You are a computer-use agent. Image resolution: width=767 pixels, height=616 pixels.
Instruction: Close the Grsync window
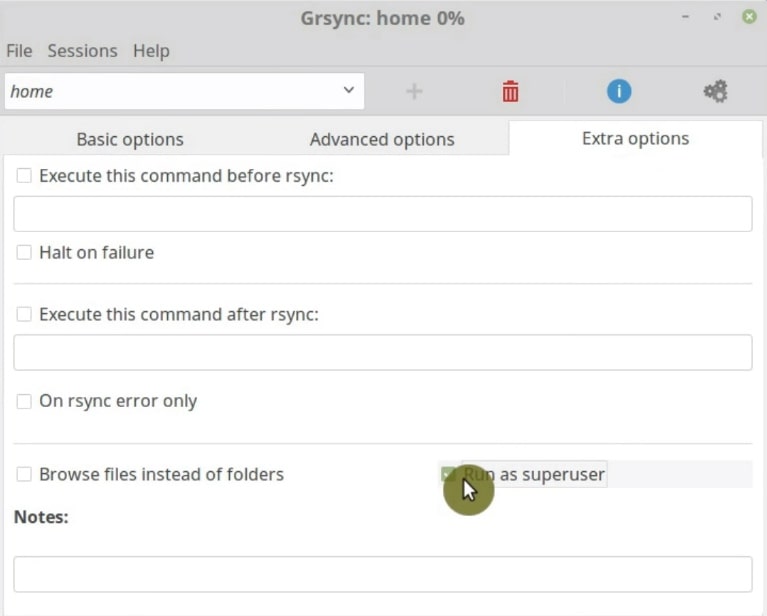[749, 17]
